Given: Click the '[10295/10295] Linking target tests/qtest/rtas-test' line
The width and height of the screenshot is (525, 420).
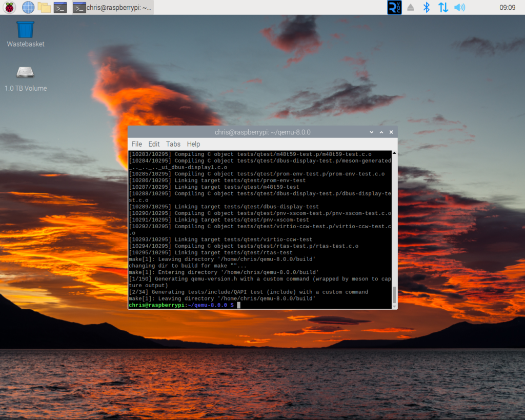Looking at the screenshot, I should point(211,252).
